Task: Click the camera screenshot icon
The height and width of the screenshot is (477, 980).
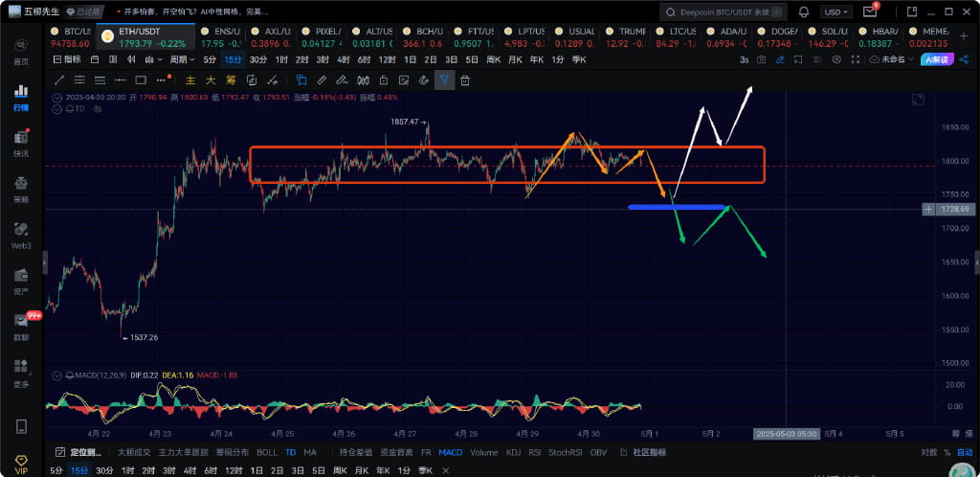Action: tap(761, 59)
